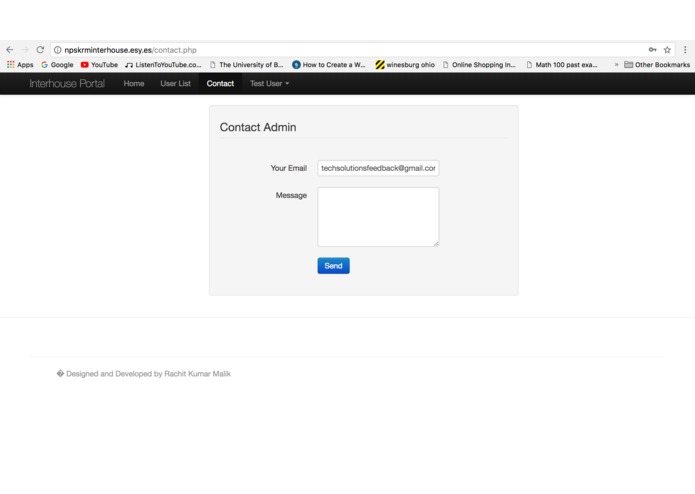695x494 pixels.
Task: Open Math 100 past exa... bookmark
Action: 562,65
